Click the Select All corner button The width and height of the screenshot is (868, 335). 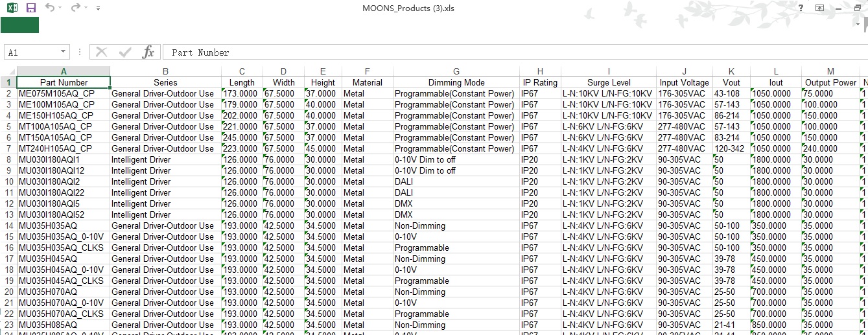click(8, 71)
